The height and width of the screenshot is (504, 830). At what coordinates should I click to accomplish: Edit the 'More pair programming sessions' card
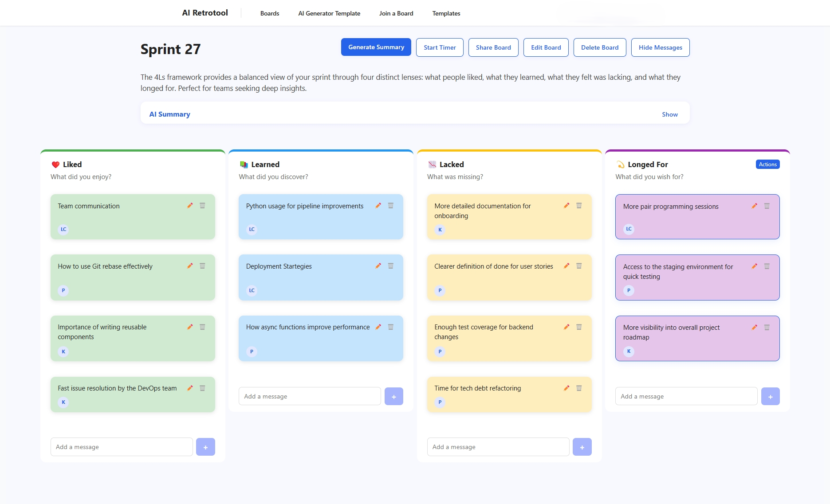tap(754, 206)
